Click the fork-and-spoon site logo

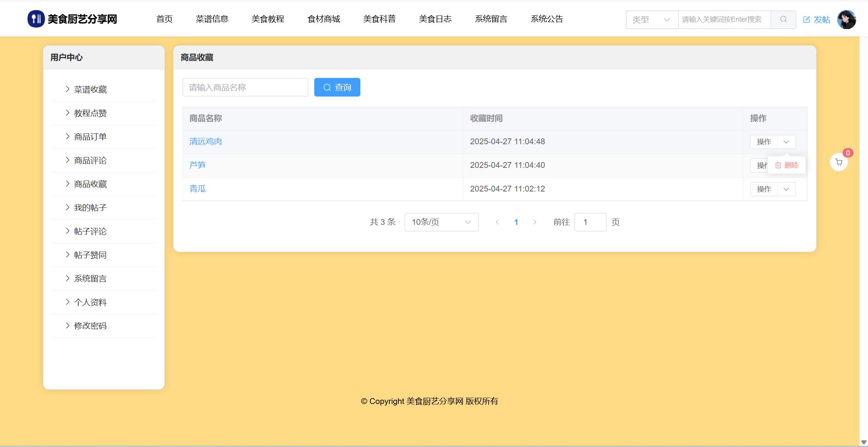point(36,19)
